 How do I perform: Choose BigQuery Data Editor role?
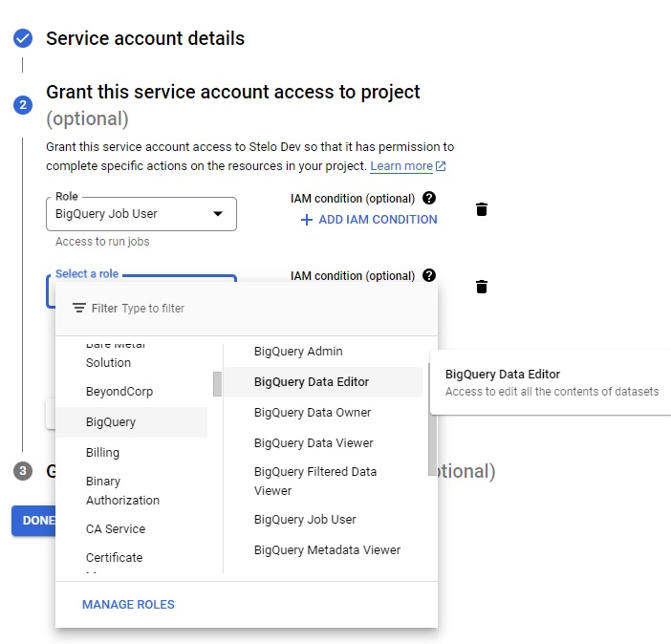pos(312,382)
